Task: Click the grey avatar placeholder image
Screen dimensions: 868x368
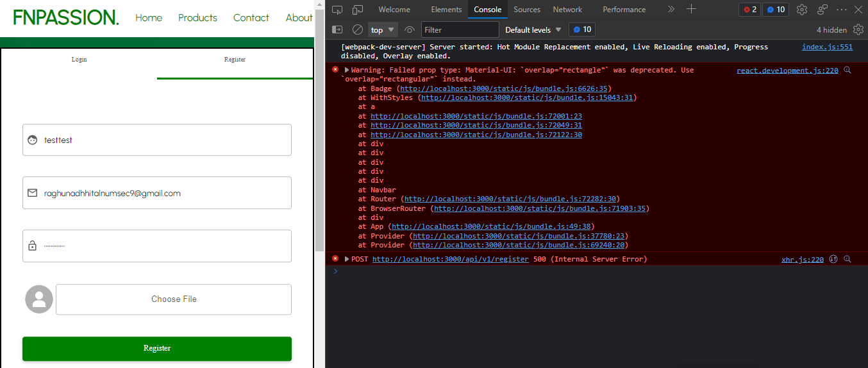Action: pos(39,299)
